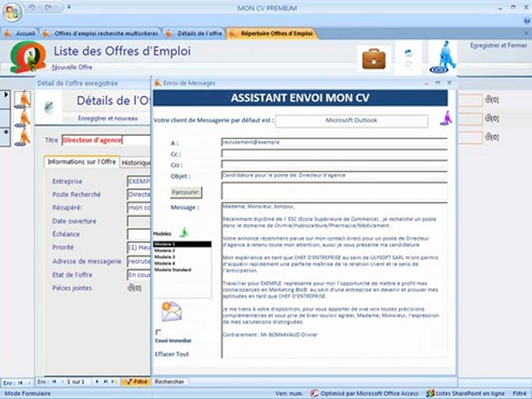The width and height of the screenshot is (532, 399).
Task: Click the pencil edit icon near Détails
Action: click(x=49, y=106)
